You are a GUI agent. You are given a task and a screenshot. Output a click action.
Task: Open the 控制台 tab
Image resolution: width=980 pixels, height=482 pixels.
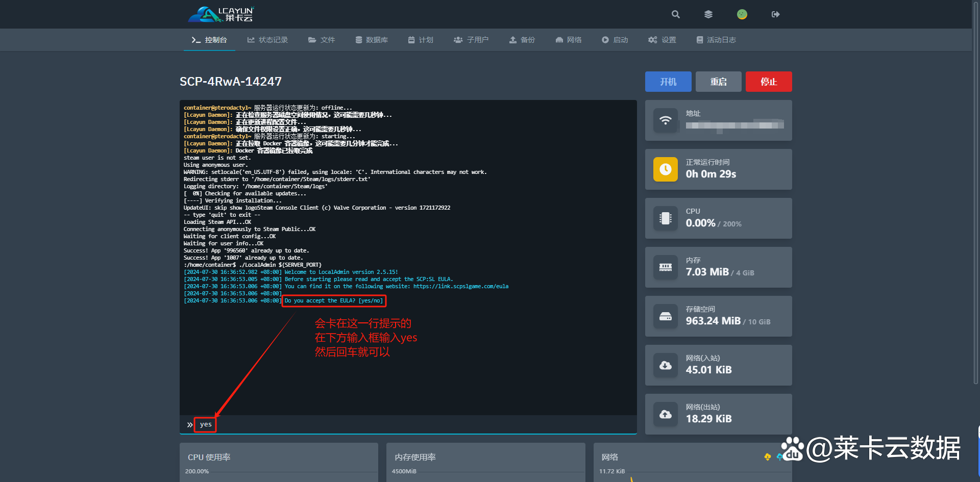209,40
